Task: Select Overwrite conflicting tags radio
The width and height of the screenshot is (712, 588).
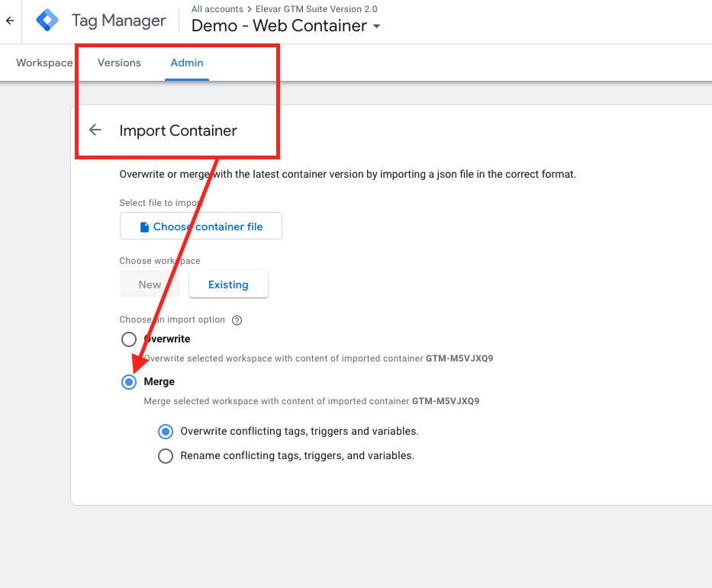Action: pos(166,432)
